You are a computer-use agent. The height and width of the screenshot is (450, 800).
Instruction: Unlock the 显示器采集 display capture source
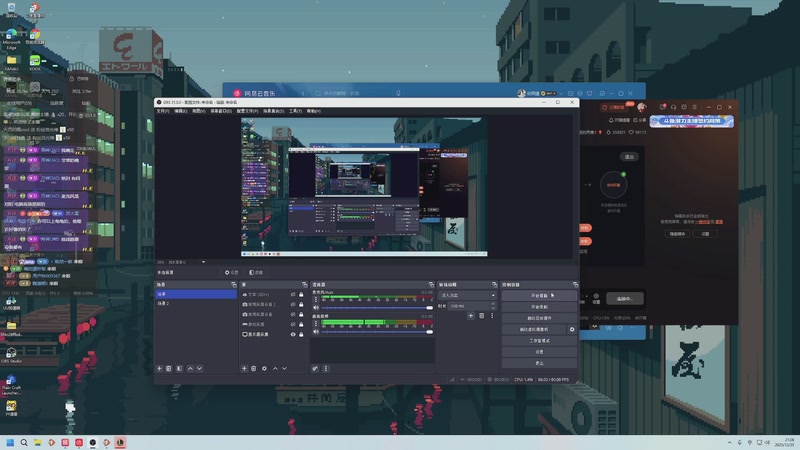click(301, 334)
